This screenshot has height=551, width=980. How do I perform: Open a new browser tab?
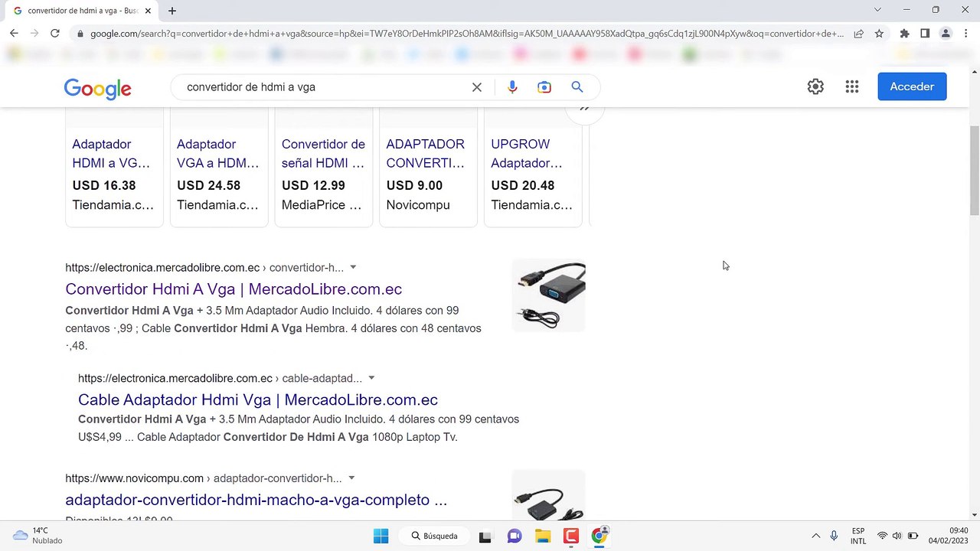point(172,11)
